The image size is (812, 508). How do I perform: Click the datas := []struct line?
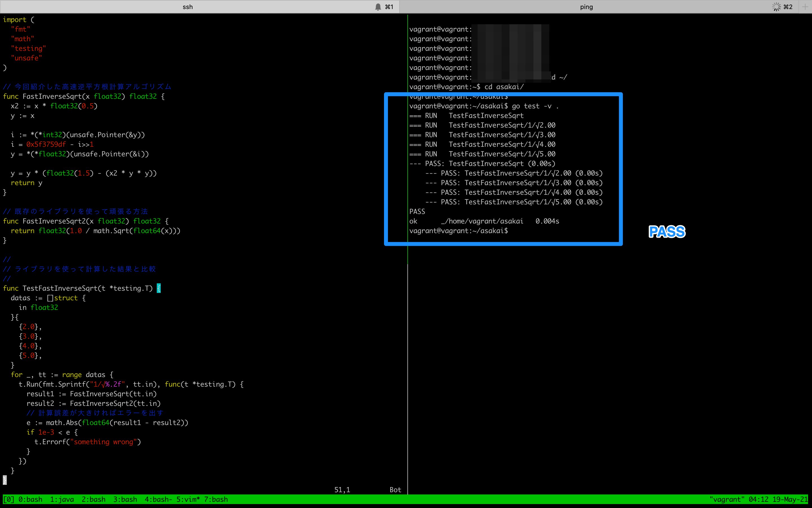[48, 298]
